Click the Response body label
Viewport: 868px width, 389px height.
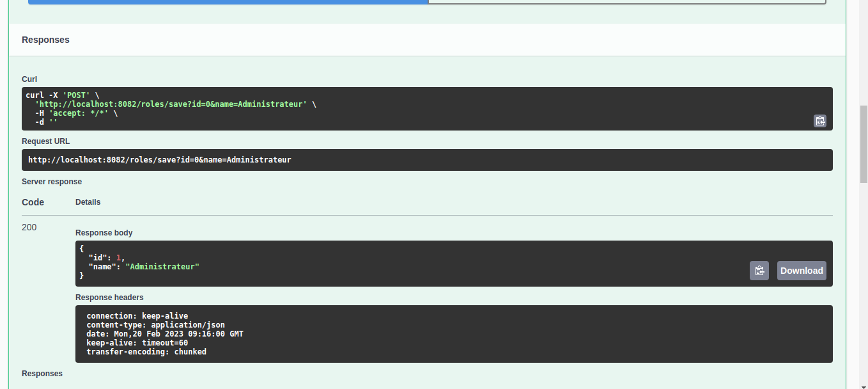click(x=104, y=232)
